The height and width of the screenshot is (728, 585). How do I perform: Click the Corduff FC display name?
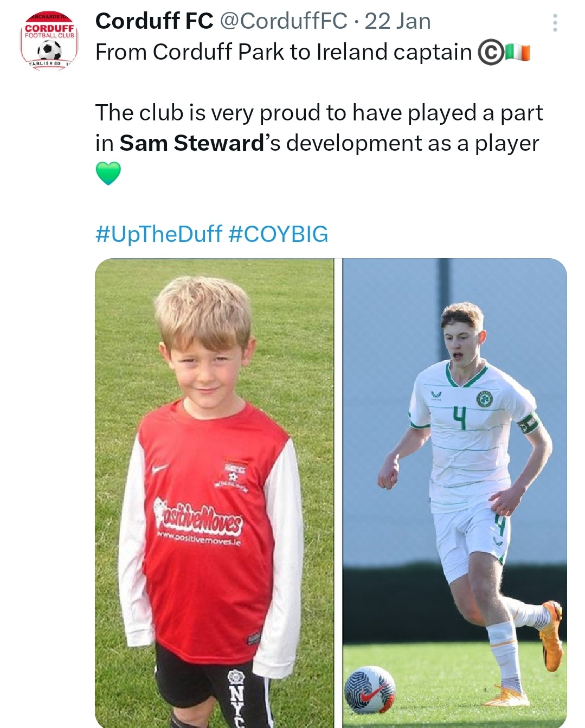click(x=155, y=21)
